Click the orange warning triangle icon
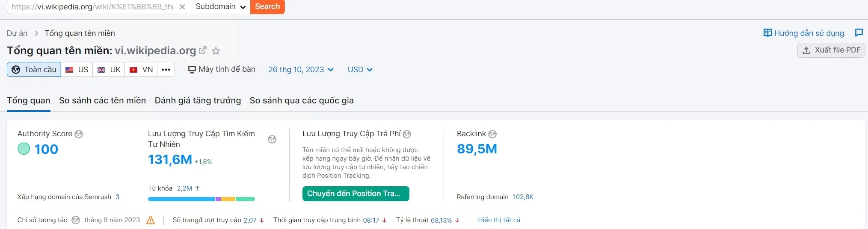The height and width of the screenshot is (229, 868). click(151, 220)
